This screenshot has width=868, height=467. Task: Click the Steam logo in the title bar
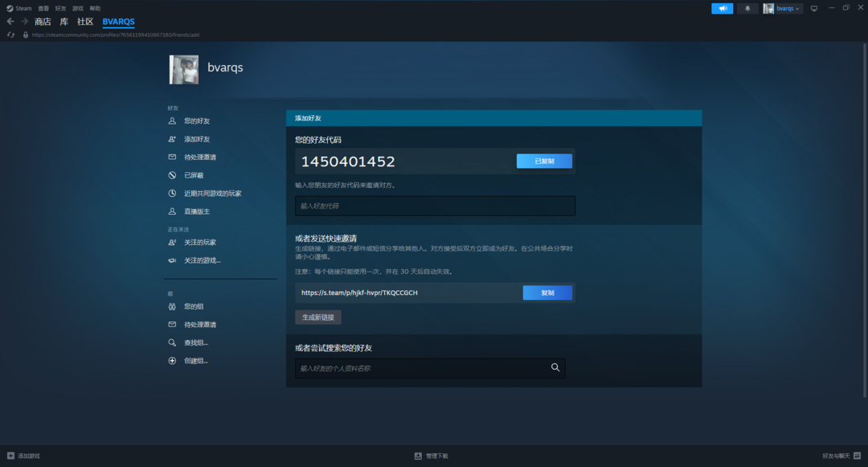(10, 8)
